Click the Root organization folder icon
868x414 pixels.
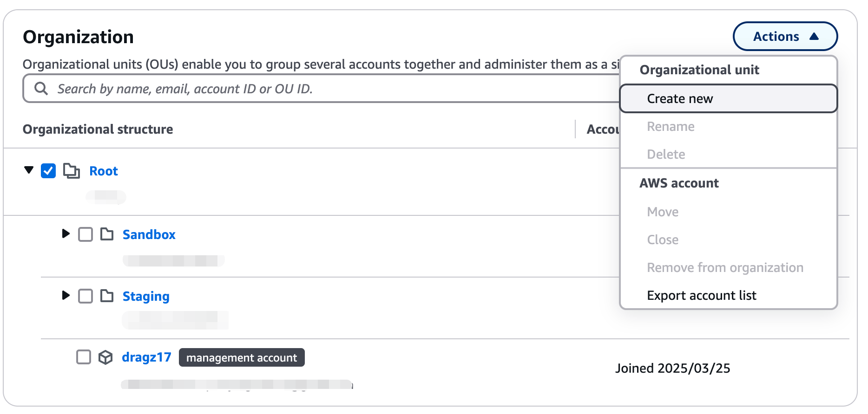[72, 171]
